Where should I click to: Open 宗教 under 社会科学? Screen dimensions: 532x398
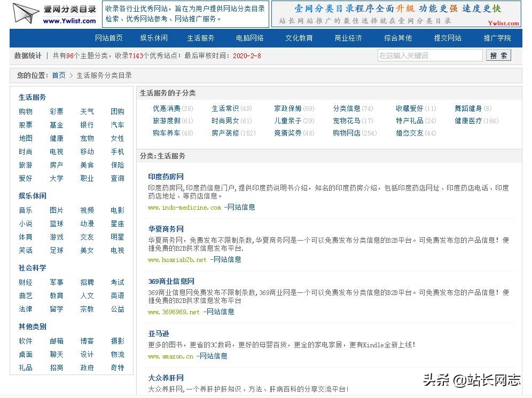[x=87, y=309]
